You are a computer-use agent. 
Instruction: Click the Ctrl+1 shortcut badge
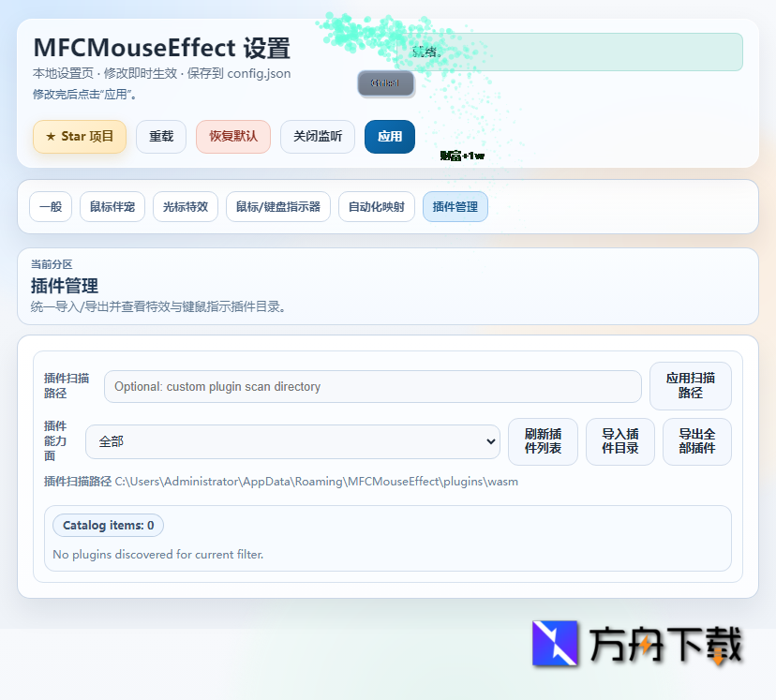pyautogui.click(x=385, y=83)
